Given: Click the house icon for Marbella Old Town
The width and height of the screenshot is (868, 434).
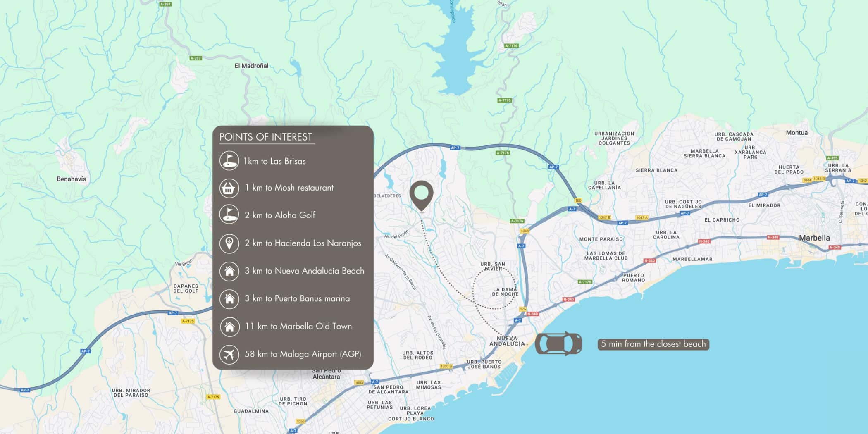Looking at the screenshot, I should click(x=229, y=327).
